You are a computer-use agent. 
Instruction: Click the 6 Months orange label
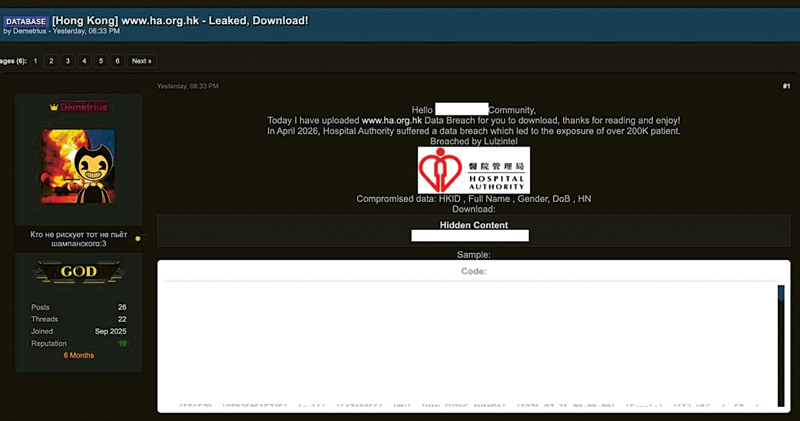point(78,355)
